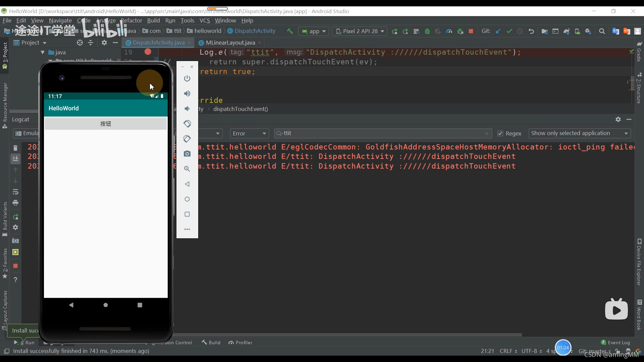
Task: Click Git commit checkmark icon
Action: (509, 31)
